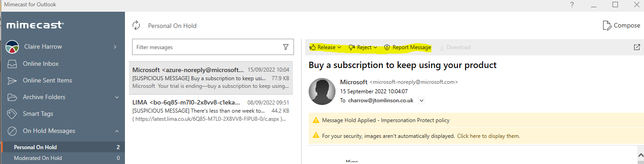The height and width of the screenshot is (164, 644).
Task: Click the Compose new message icon
Action: [x=607, y=26]
